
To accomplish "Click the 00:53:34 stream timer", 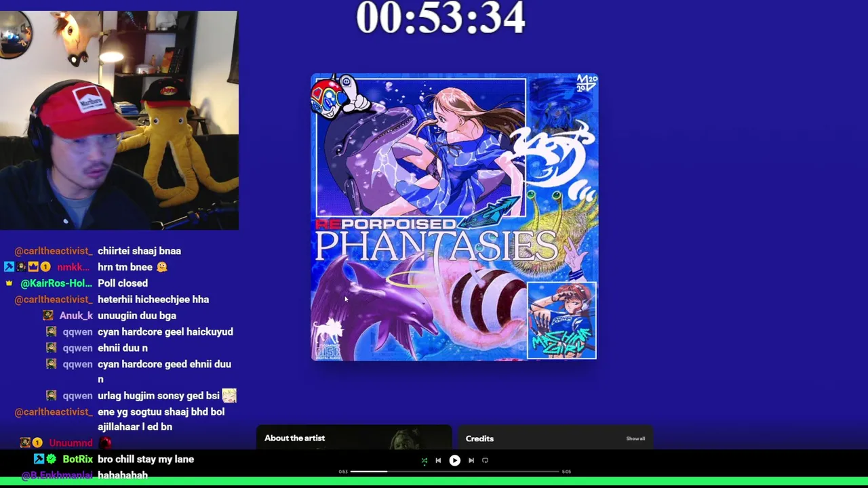I will [441, 18].
